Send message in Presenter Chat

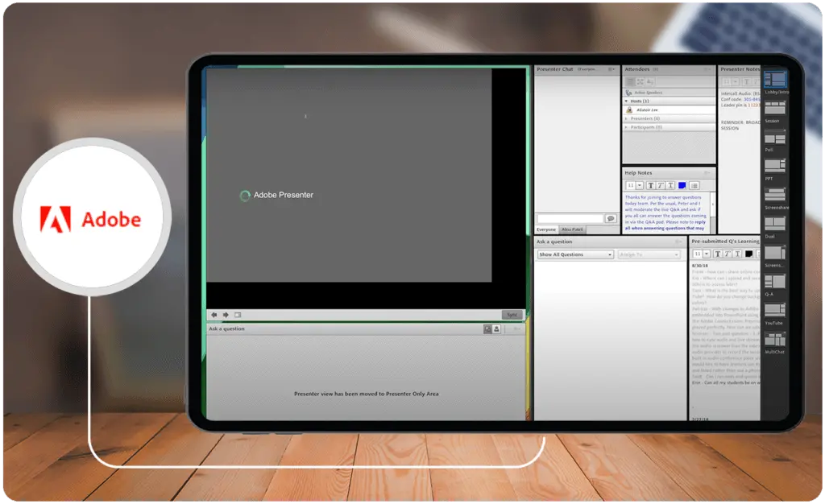click(611, 218)
